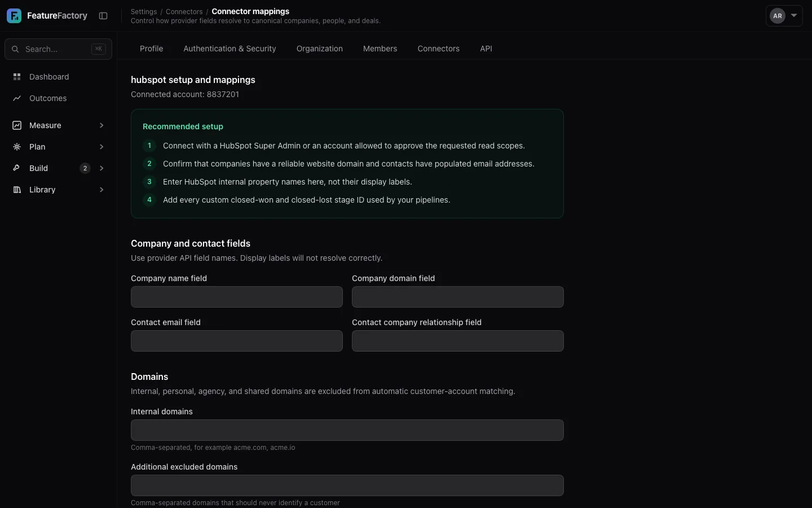The height and width of the screenshot is (508, 812).
Task: Click the Internal domains input
Action: coord(347,430)
